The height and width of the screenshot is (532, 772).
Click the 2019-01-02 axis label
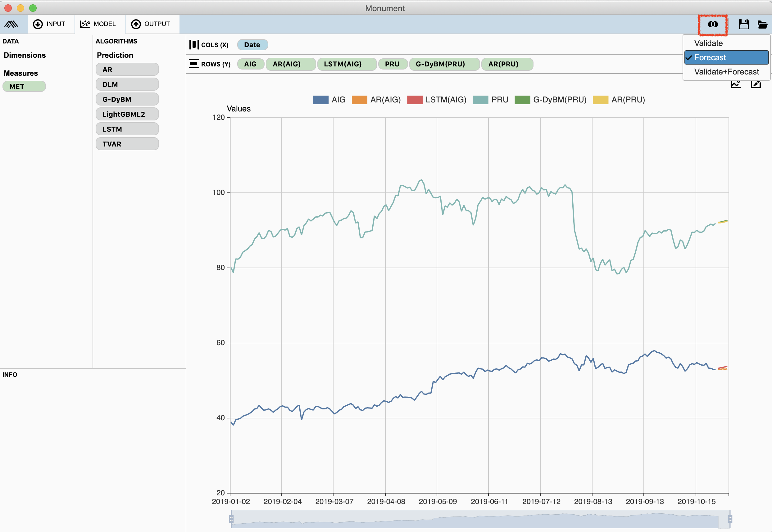click(231, 501)
